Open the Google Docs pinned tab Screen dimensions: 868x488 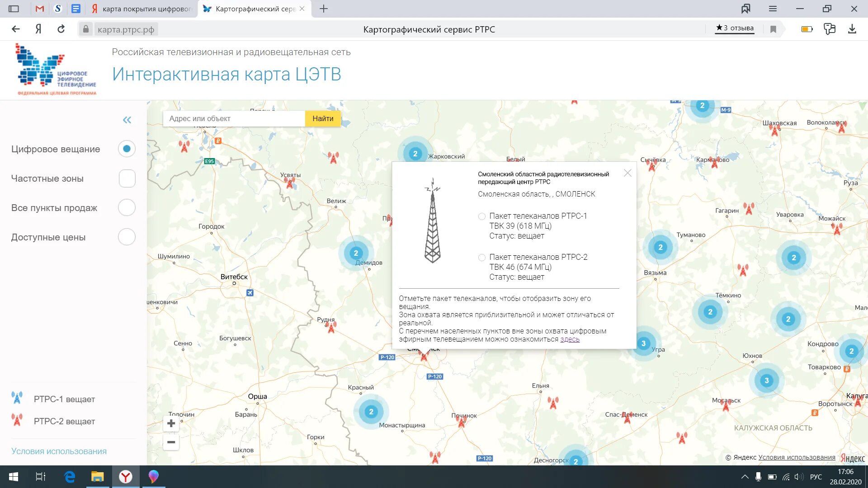point(76,9)
